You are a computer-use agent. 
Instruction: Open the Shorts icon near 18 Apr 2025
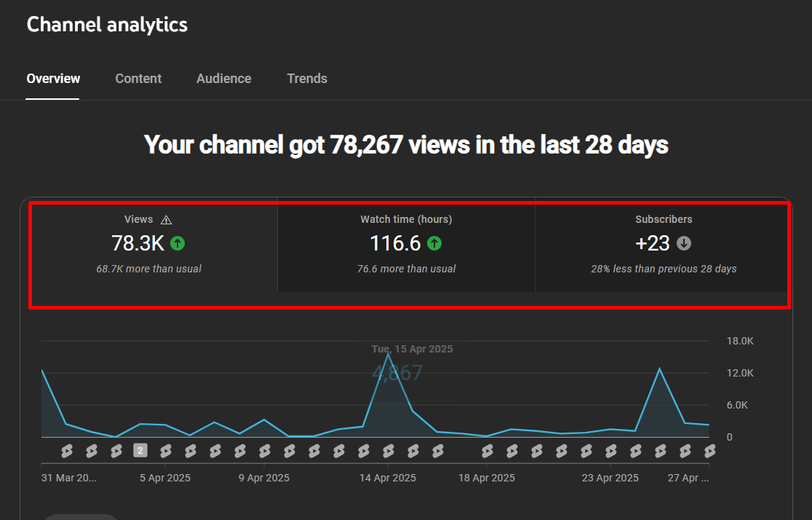(486, 451)
